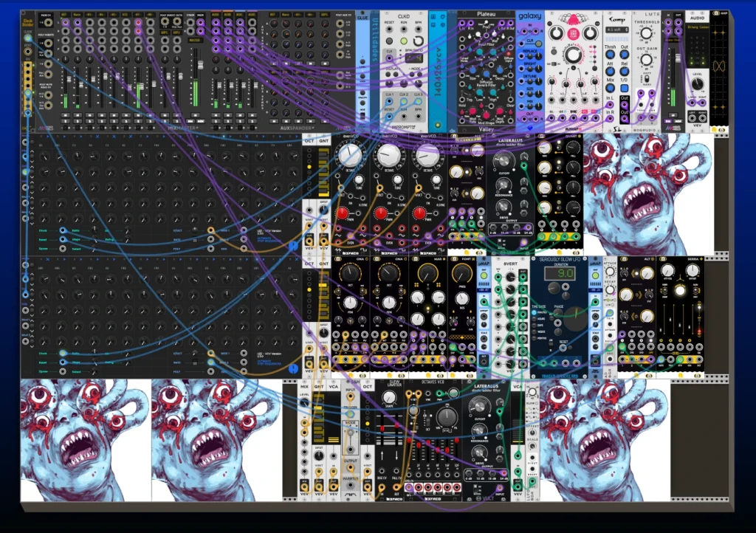Viewport: 756px width, 533px height.
Task: Click the leftmost EvenVCO OCTAVE knob
Action: 349,155
